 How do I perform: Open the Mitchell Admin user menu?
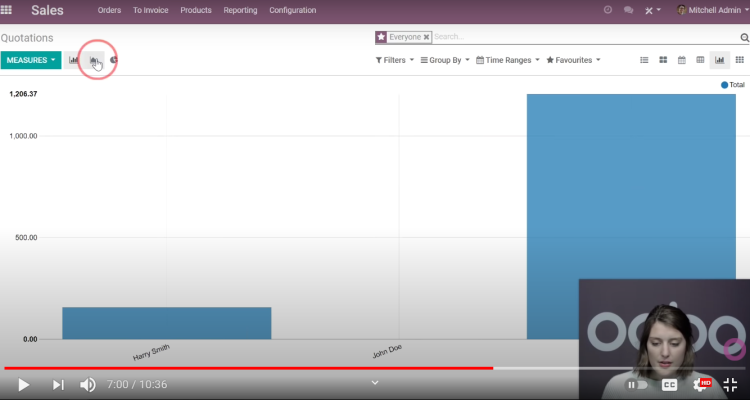[713, 10]
